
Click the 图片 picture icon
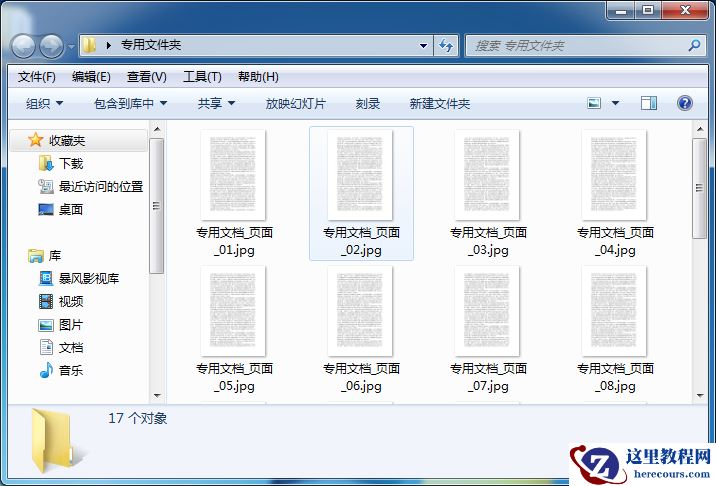tap(46, 325)
